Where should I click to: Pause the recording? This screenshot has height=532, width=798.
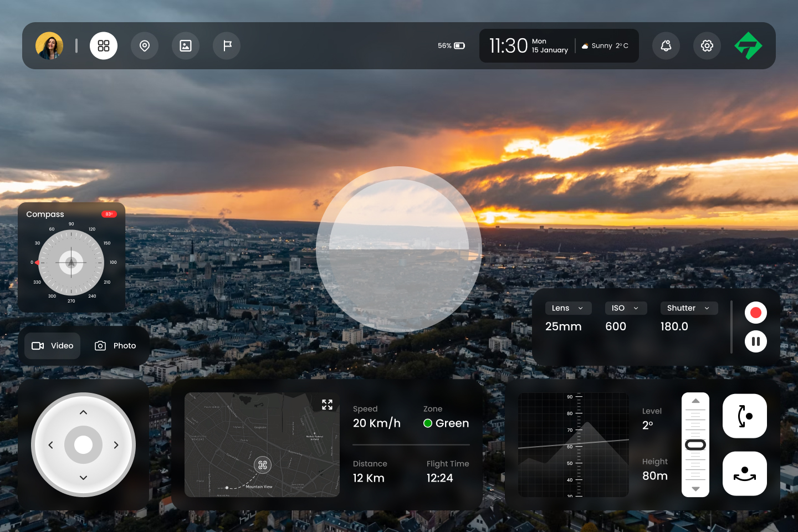pos(756,341)
